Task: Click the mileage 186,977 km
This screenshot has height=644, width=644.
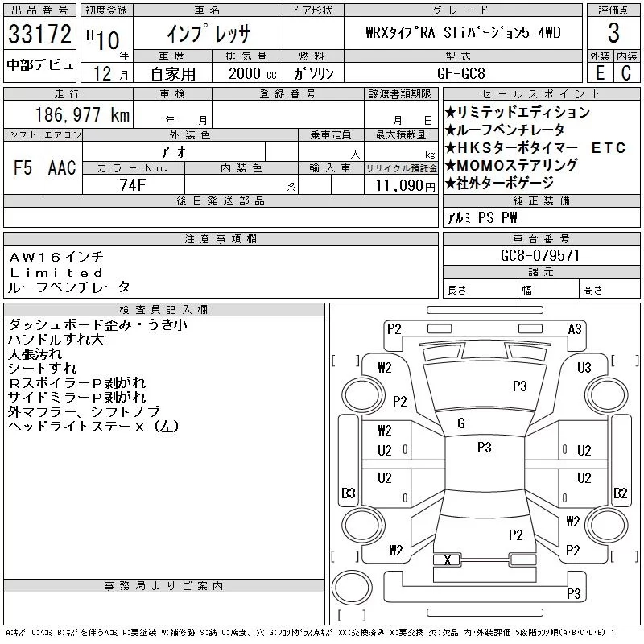Action: 82,114
